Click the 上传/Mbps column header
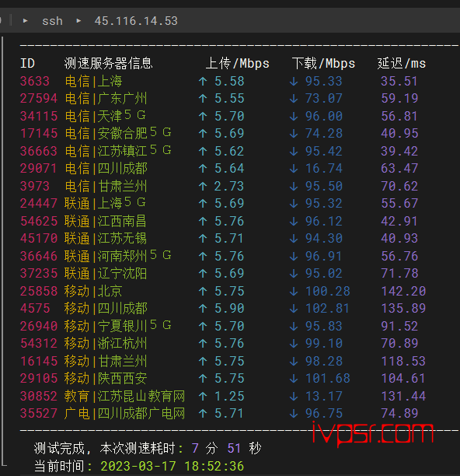Viewport: 460px width, 476px height. click(x=238, y=64)
